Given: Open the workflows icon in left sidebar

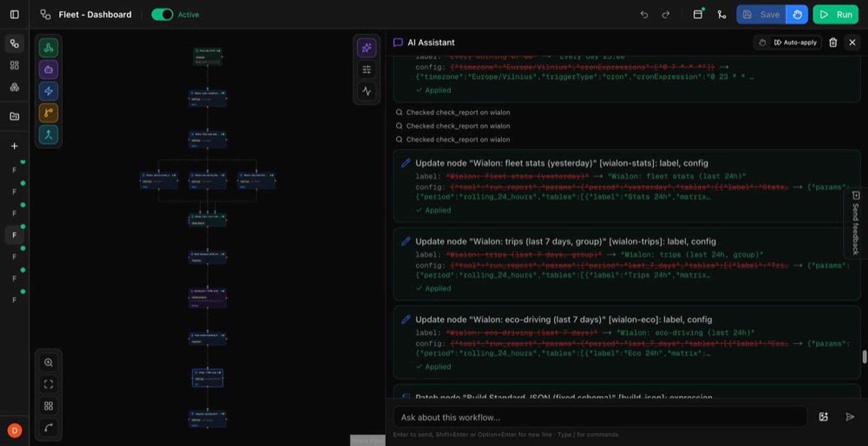Looking at the screenshot, I should point(14,43).
